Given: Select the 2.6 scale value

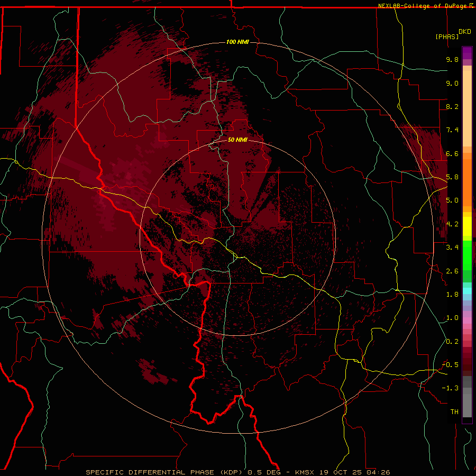Looking at the screenshot, I should tap(452, 271).
